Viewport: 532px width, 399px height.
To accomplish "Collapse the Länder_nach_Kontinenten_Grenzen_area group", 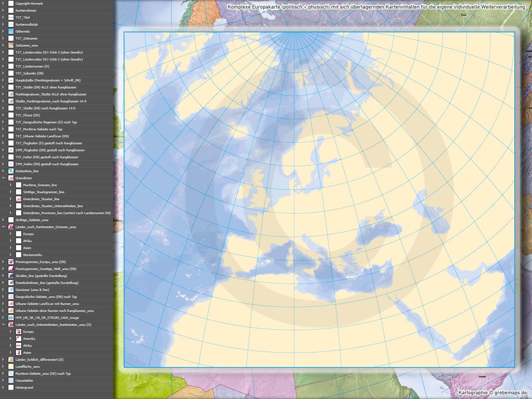I will [3, 227].
